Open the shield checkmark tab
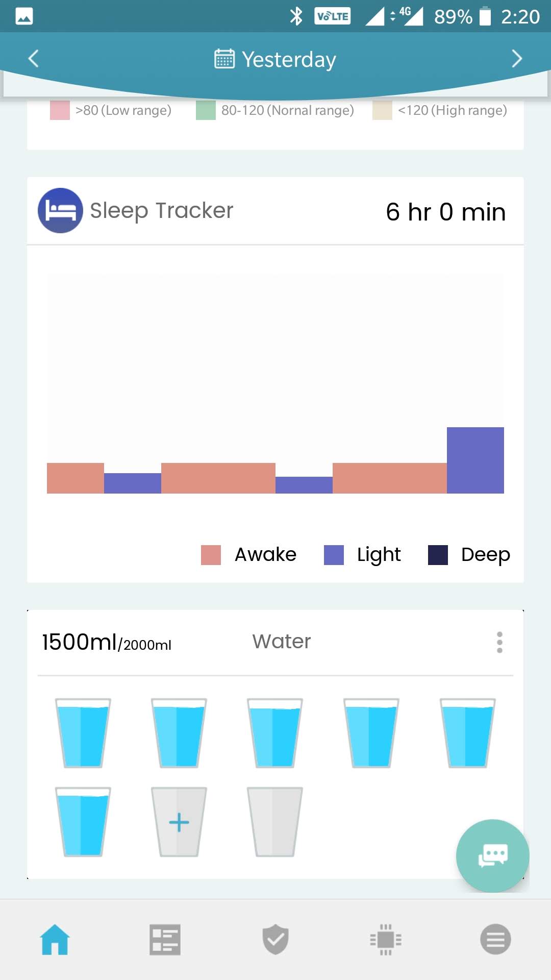 coord(275,939)
